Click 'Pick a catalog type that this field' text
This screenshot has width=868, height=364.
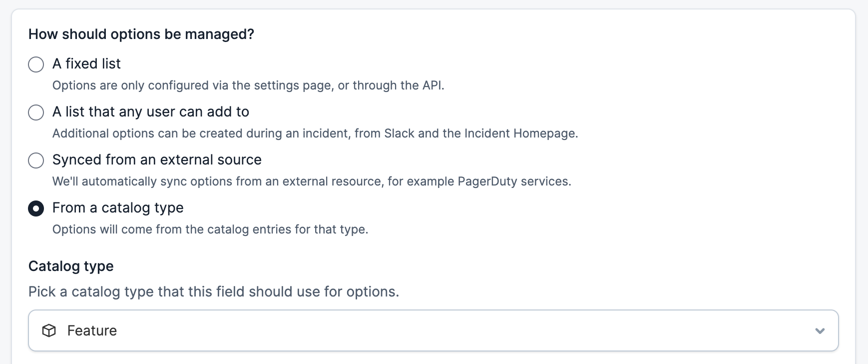point(214,291)
